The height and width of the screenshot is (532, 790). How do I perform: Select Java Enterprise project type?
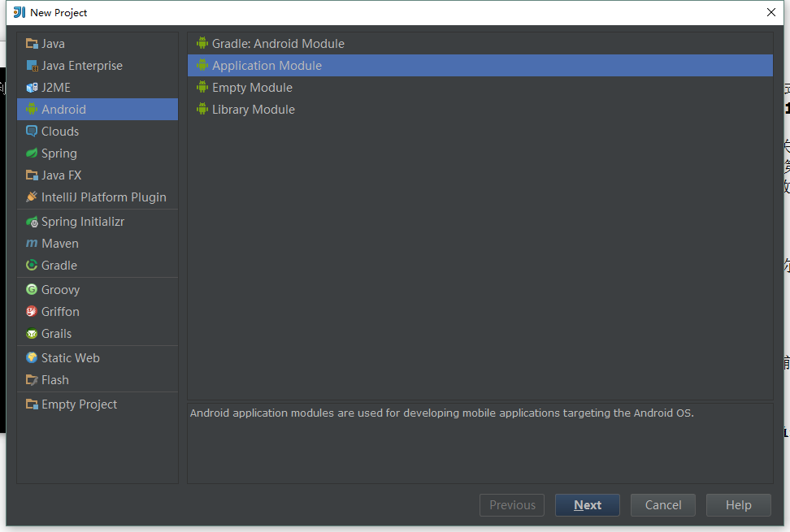click(x=98, y=66)
